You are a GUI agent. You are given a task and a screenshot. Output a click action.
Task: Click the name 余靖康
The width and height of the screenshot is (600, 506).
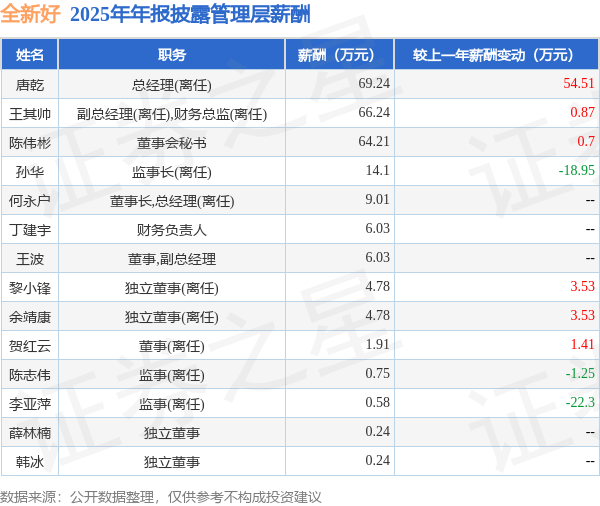(x=30, y=317)
